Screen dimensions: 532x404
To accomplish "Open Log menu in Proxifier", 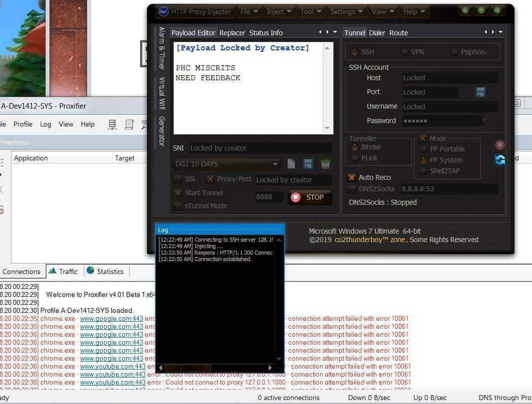I will pos(45,124).
